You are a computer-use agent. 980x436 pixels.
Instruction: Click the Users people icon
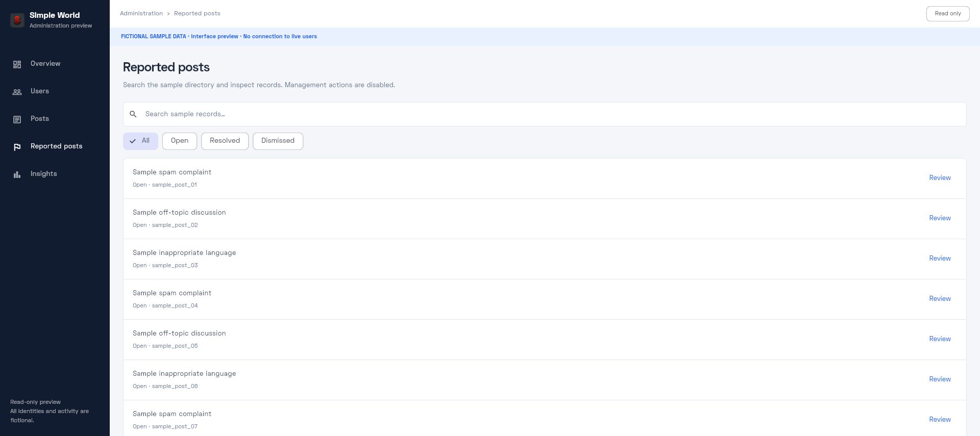click(17, 92)
